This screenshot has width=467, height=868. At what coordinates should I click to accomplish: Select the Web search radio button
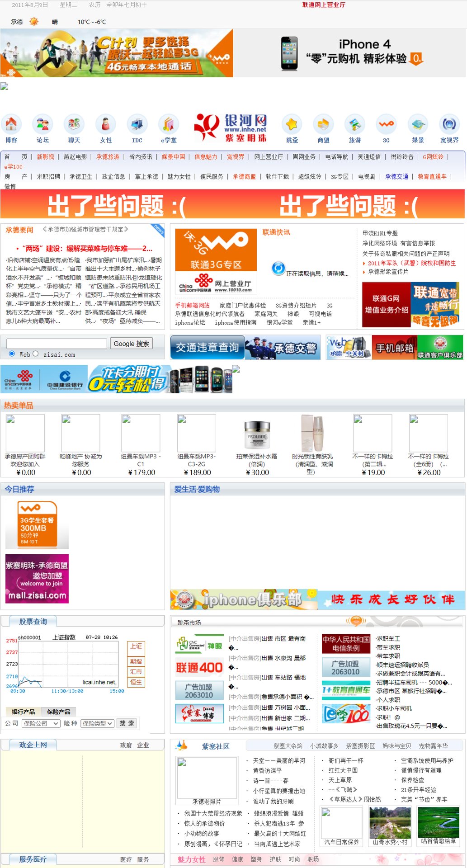(x=12, y=354)
